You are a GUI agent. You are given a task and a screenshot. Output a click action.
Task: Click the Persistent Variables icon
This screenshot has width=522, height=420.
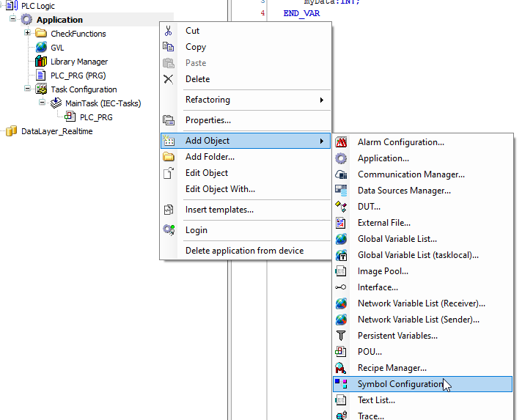coord(341,336)
